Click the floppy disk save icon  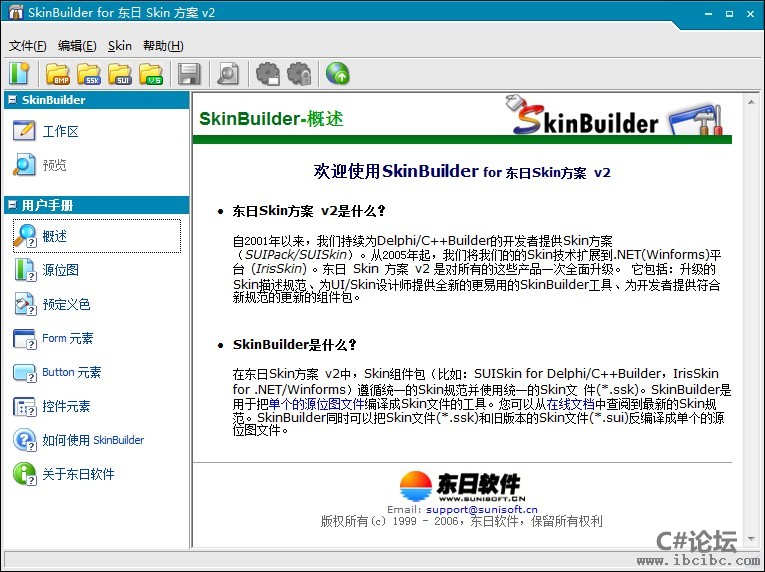pos(189,74)
